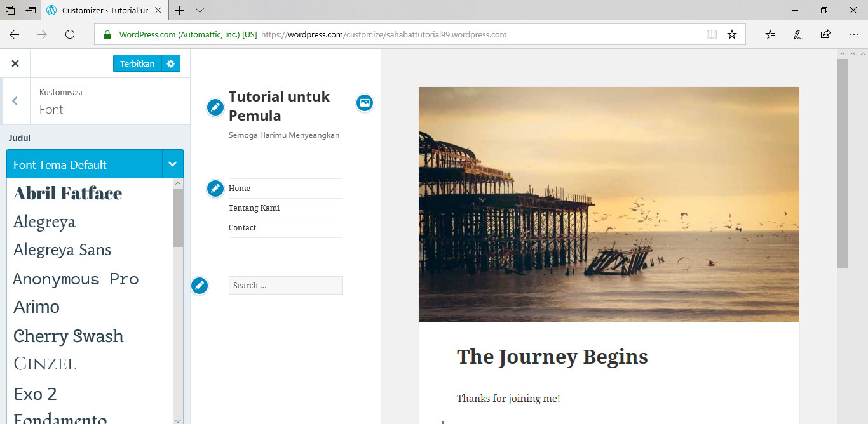Open the Tentang Kami menu link
The height and width of the screenshot is (424, 868).
pos(254,208)
